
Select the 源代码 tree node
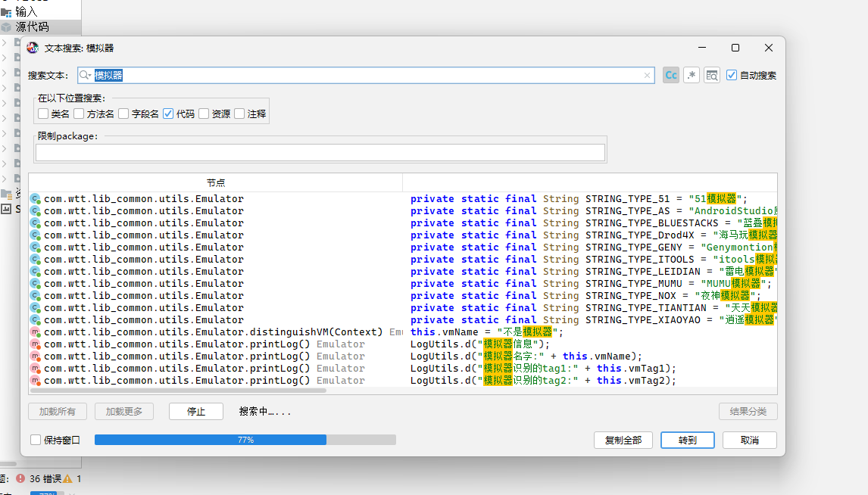(32, 26)
